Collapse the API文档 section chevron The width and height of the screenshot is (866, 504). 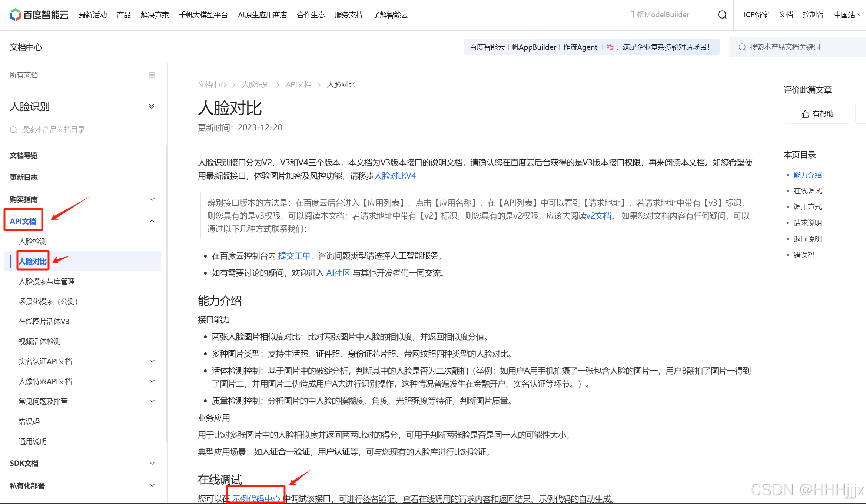[152, 221]
